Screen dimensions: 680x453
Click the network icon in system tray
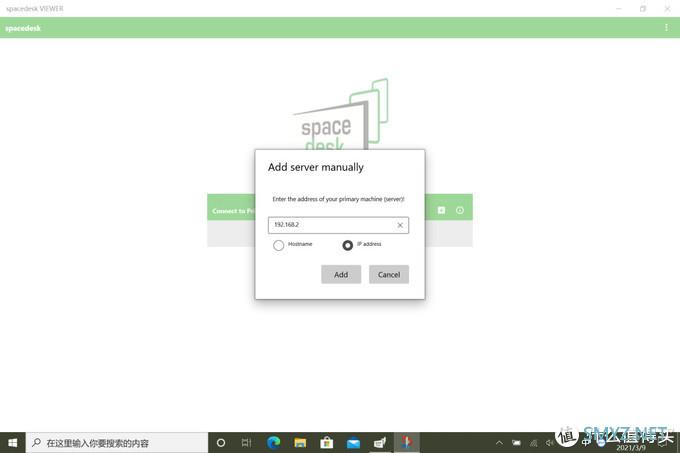[533, 443]
